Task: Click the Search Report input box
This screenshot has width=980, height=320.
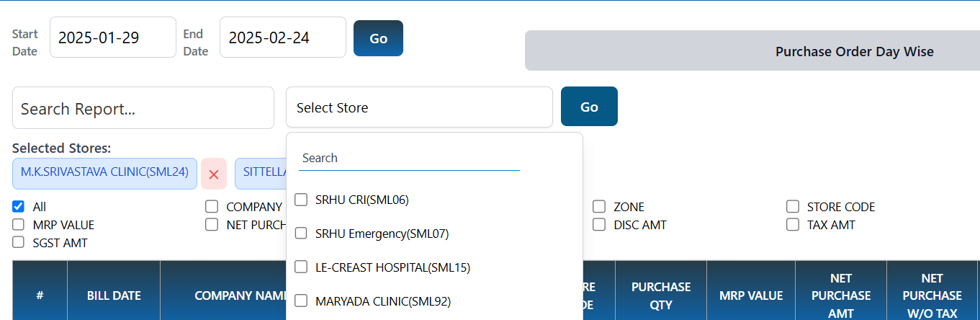Action: coord(143,108)
